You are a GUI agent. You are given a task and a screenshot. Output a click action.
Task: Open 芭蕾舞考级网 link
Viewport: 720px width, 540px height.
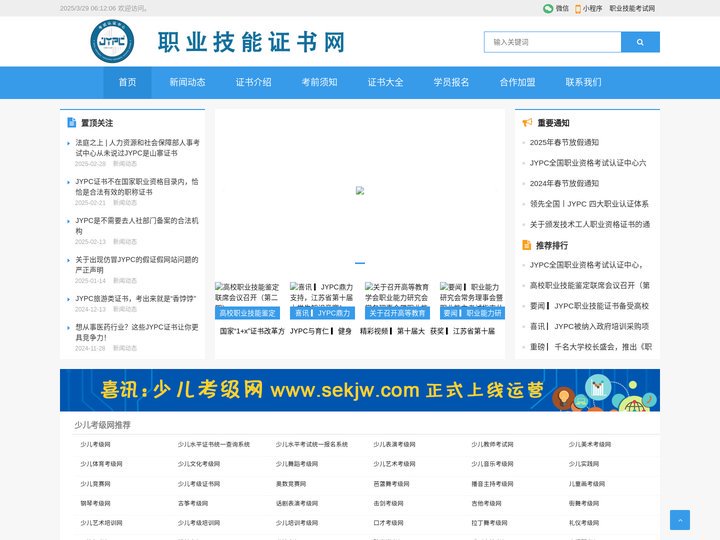tap(391, 484)
